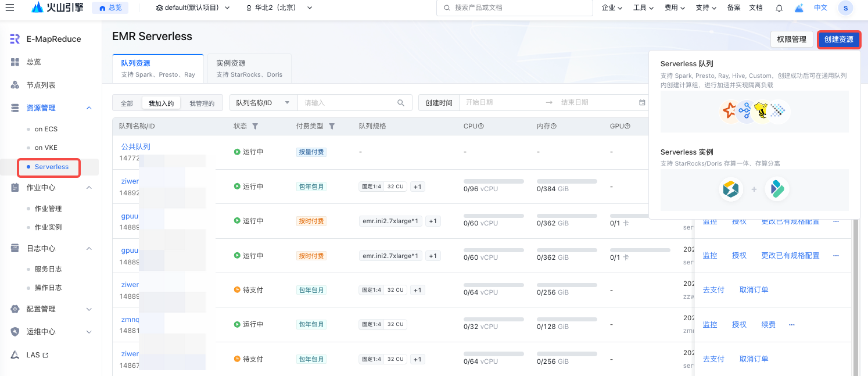Show memory column help tooltip

[x=554, y=126]
